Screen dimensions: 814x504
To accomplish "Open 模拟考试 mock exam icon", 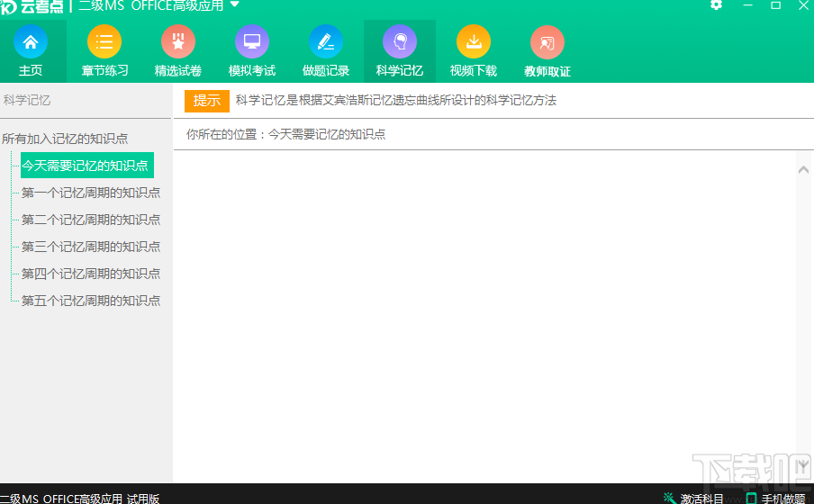I will pyautogui.click(x=252, y=41).
